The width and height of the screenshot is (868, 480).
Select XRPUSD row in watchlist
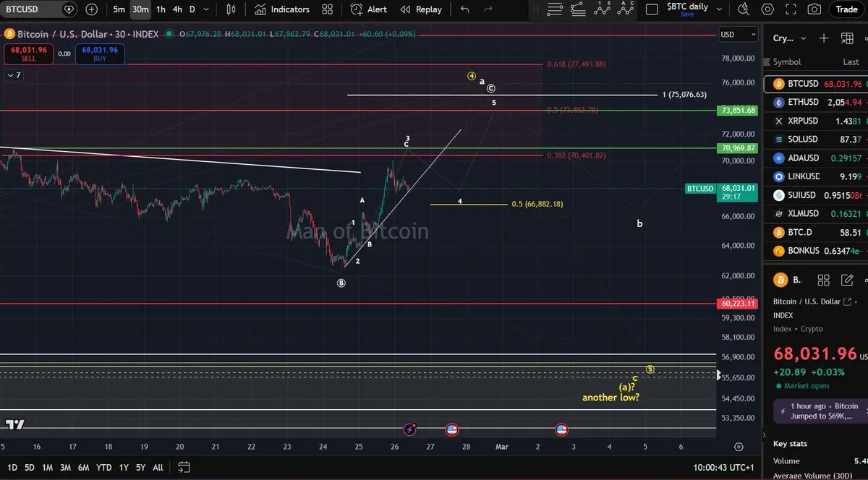pos(816,121)
